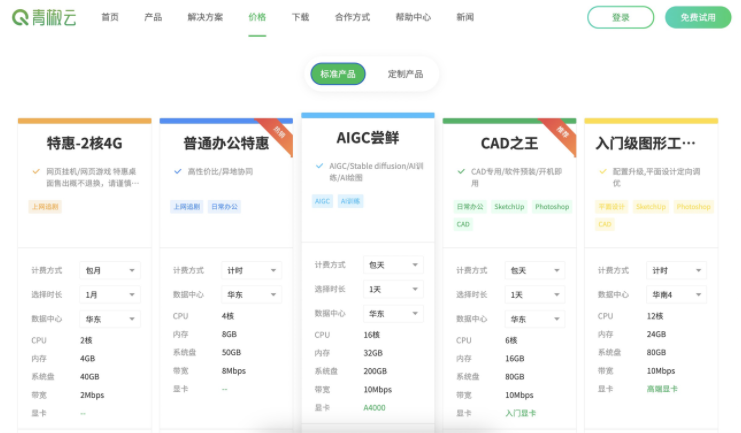Click the orange 上网追剧 tag
This screenshot has width=741, height=433.
click(x=45, y=207)
